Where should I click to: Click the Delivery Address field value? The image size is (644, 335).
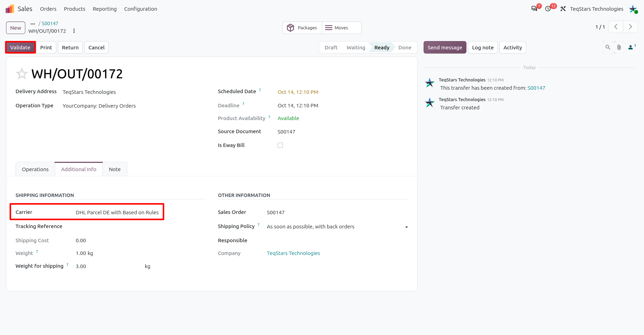pos(89,92)
